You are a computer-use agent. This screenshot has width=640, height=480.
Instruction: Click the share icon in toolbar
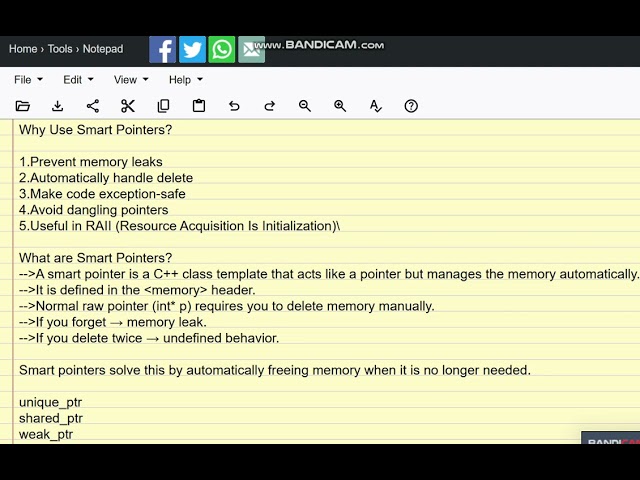93,106
